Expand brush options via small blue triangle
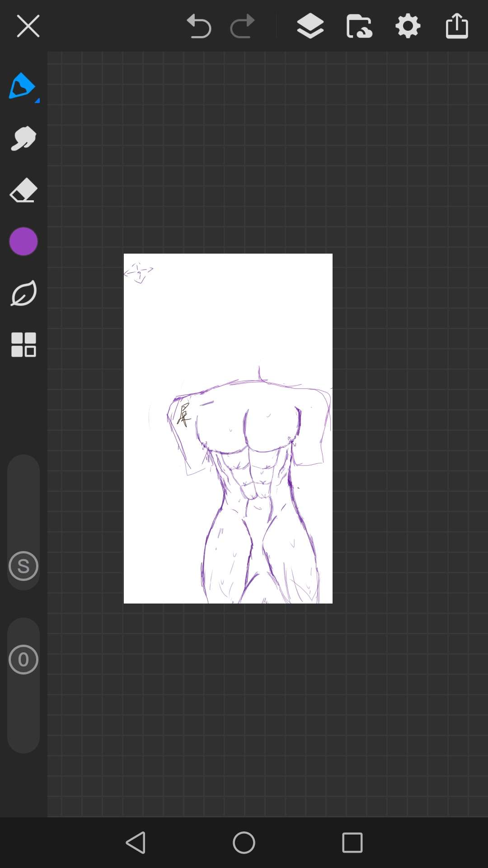The height and width of the screenshot is (868, 488). 37,100
